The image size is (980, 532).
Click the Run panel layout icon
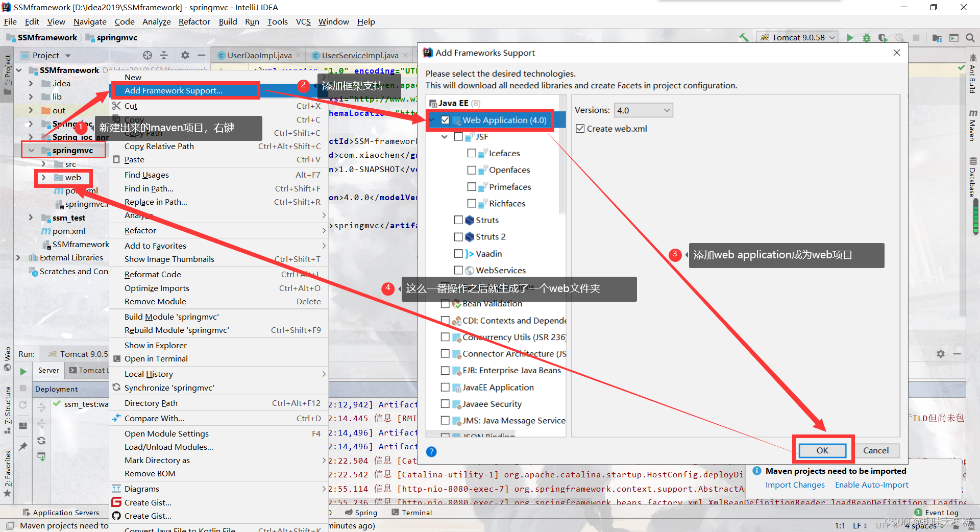pyautogui.click(x=23, y=425)
